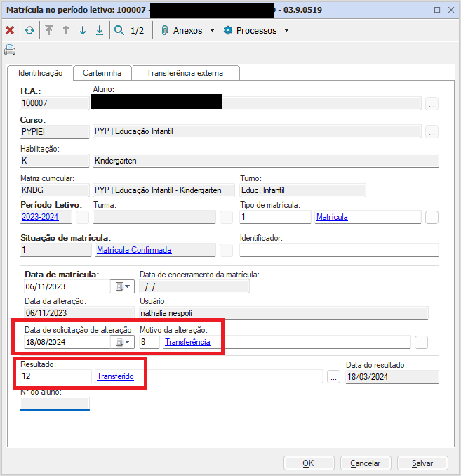
Task: Open the Matrícula Confirmada link
Action: click(134, 250)
